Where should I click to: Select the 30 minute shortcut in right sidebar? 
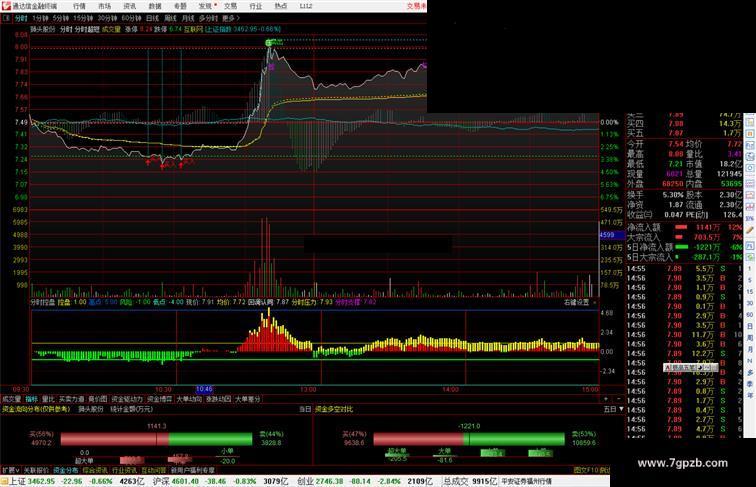[750, 303]
